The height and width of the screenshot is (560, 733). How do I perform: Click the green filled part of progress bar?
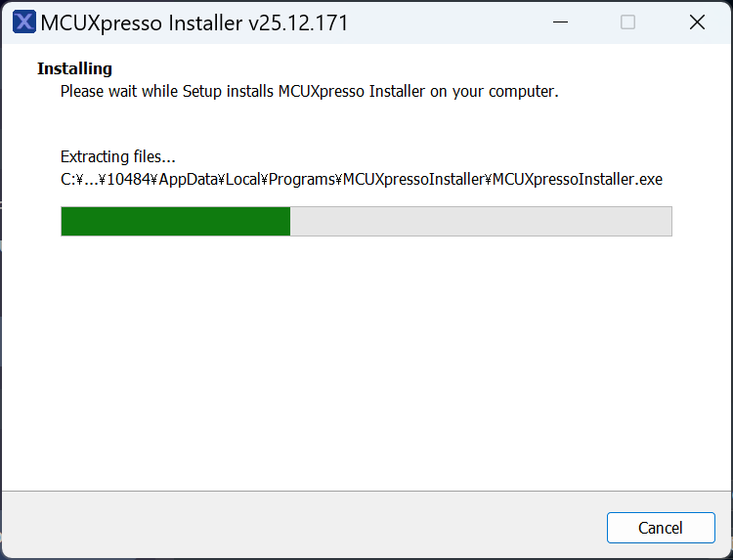click(176, 221)
